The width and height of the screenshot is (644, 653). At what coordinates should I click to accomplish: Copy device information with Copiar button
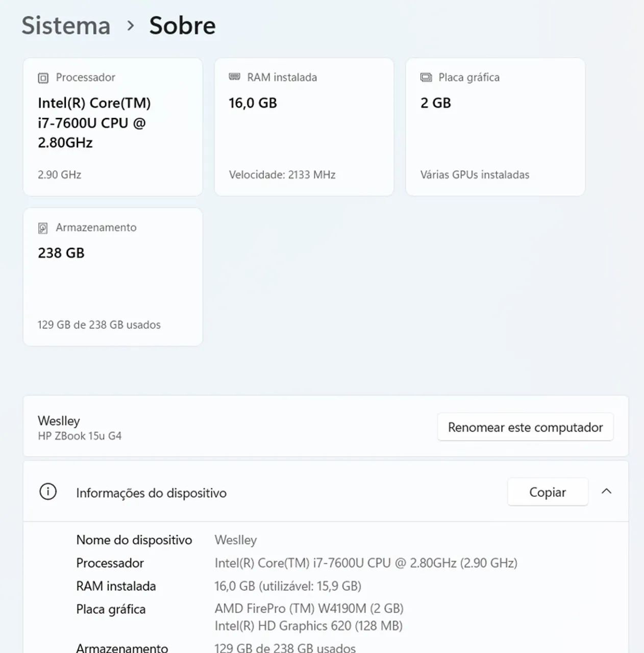(548, 492)
